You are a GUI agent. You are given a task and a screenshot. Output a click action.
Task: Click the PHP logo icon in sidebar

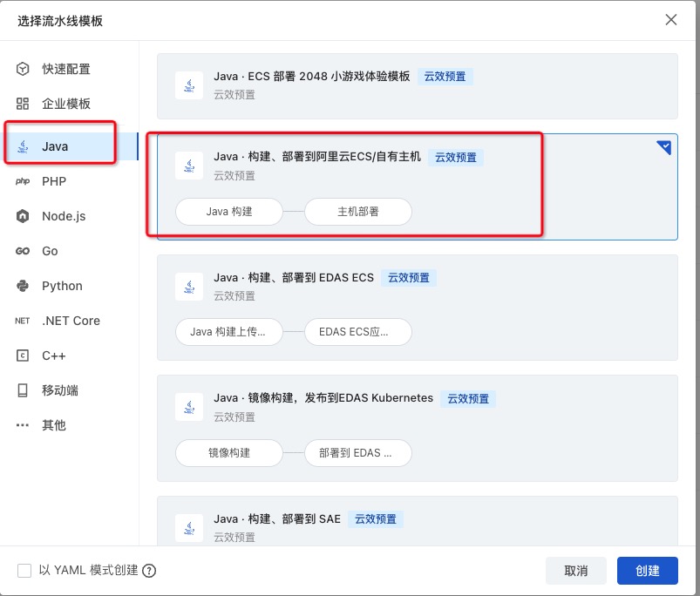(x=23, y=181)
